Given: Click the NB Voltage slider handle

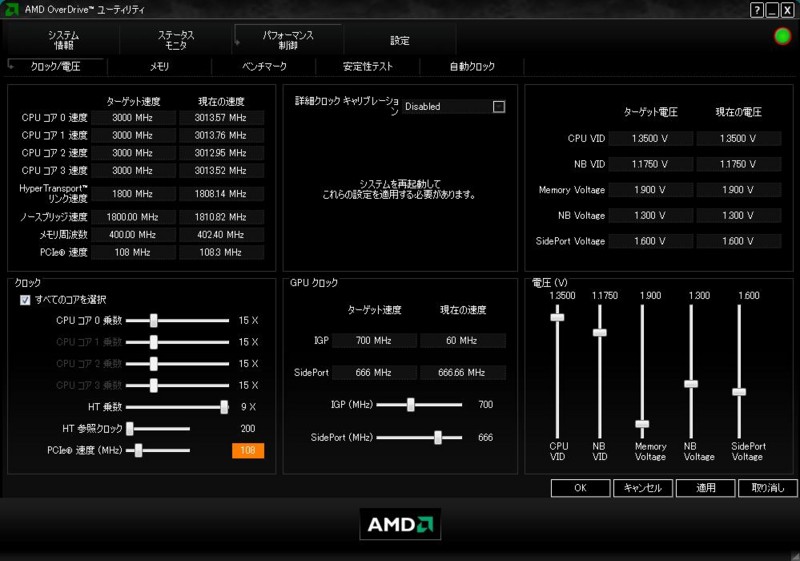Looking at the screenshot, I should [x=691, y=384].
